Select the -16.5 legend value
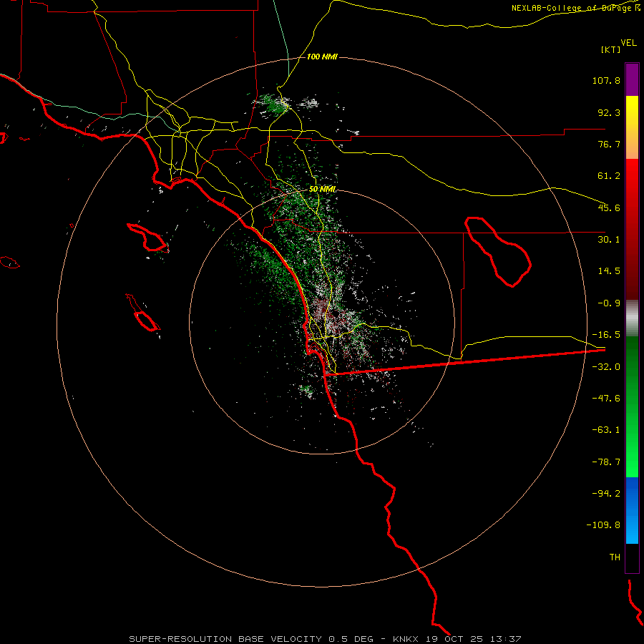Viewport: 644px width, 644px height. pos(606,335)
